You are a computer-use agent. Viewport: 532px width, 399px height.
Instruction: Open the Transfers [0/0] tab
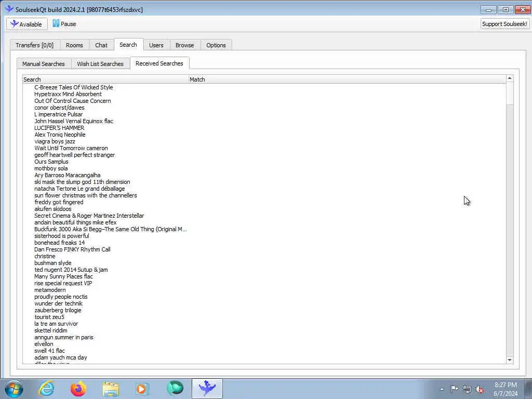click(35, 45)
